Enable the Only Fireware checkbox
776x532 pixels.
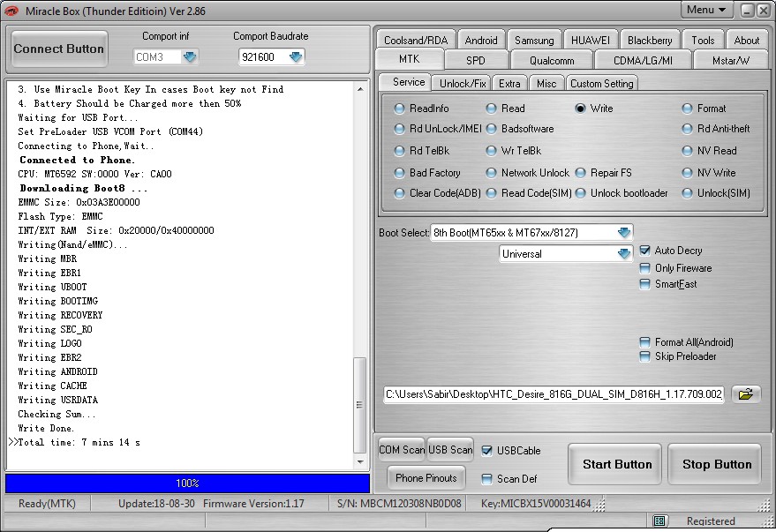tap(644, 268)
